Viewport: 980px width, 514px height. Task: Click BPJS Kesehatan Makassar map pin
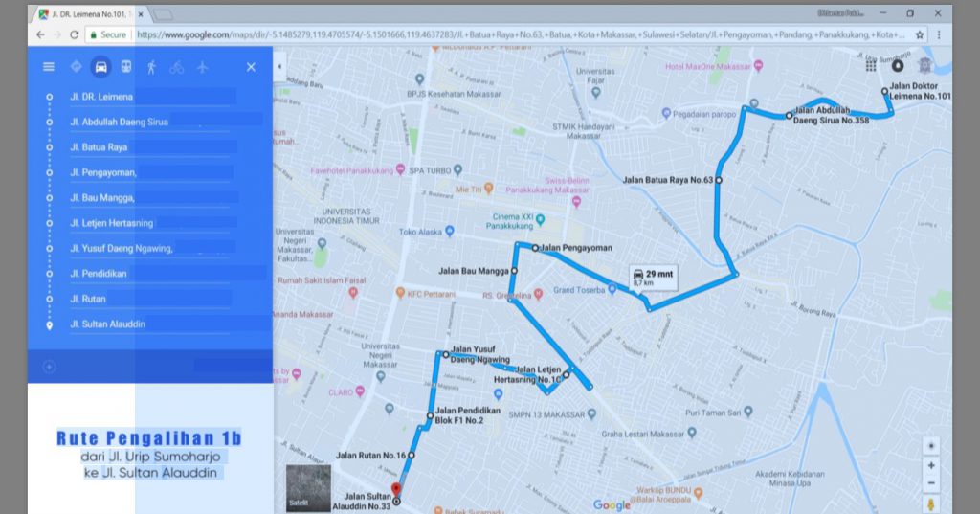point(419,79)
